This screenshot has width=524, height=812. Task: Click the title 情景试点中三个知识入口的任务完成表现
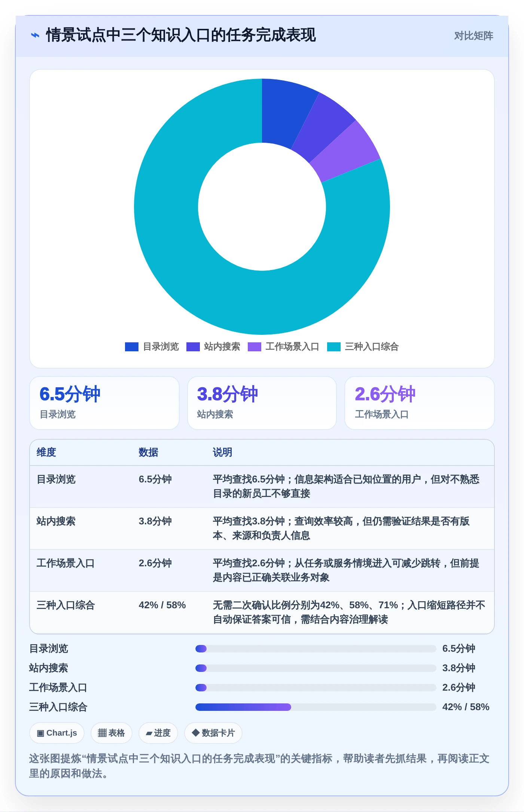(x=181, y=36)
